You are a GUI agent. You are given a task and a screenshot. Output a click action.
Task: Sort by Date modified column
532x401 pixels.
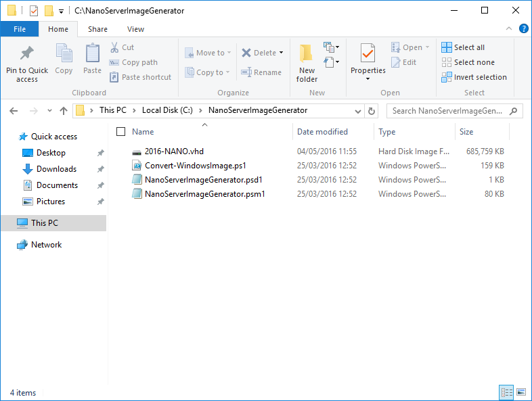322,132
